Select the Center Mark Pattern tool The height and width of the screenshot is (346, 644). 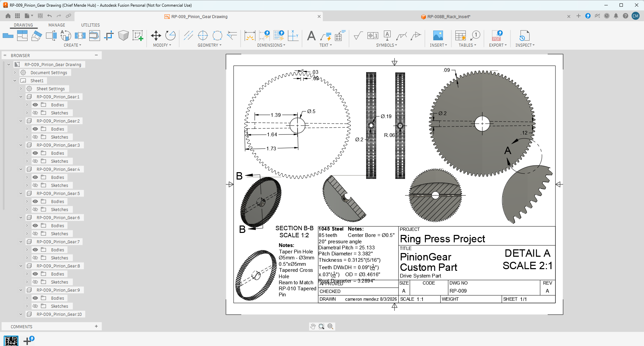click(x=217, y=36)
